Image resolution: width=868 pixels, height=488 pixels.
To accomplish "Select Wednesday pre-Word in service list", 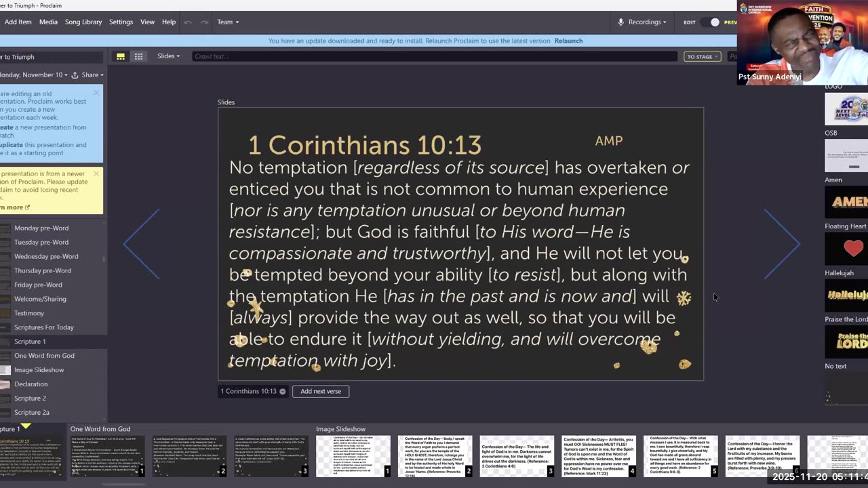I will (46, 256).
